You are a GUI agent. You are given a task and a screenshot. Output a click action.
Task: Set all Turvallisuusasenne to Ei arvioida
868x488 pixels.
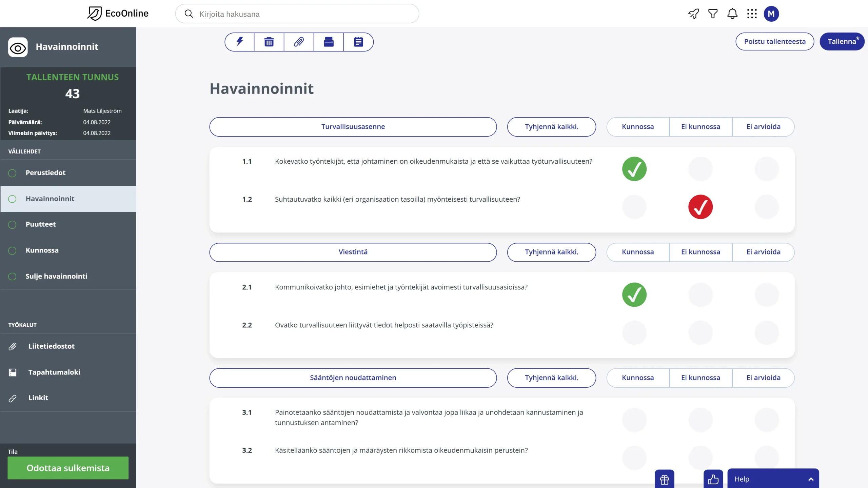coord(763,127)
